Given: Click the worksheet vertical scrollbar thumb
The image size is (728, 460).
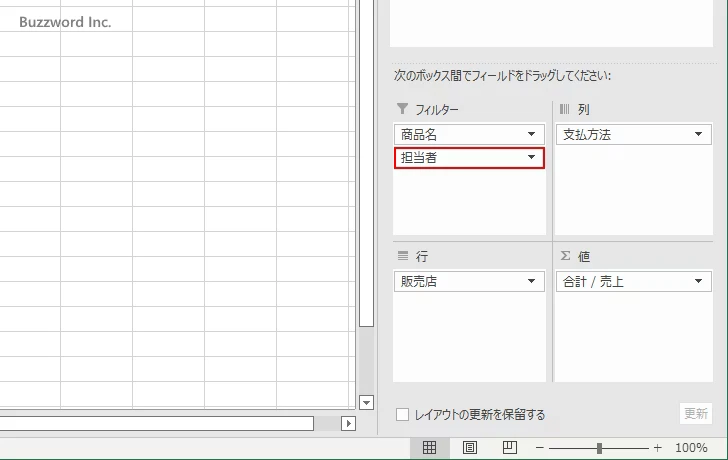Looking at the screenshot, I should 366,162.
